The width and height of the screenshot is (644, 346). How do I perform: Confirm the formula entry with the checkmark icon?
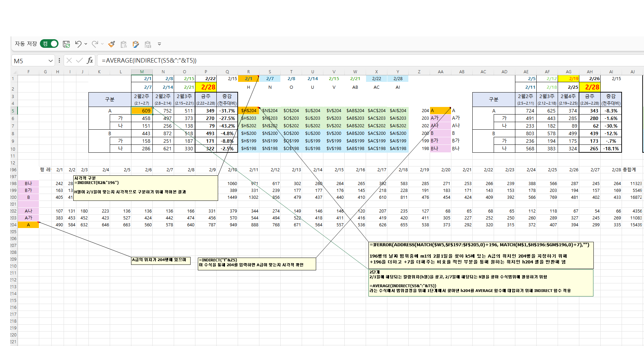coord(79,61)
